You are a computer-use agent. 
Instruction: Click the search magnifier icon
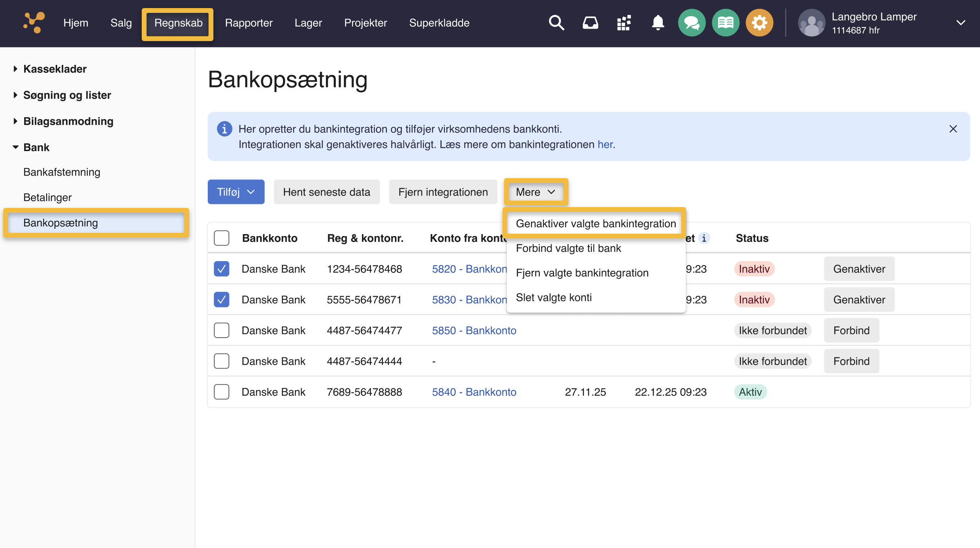tap(556, 23)
